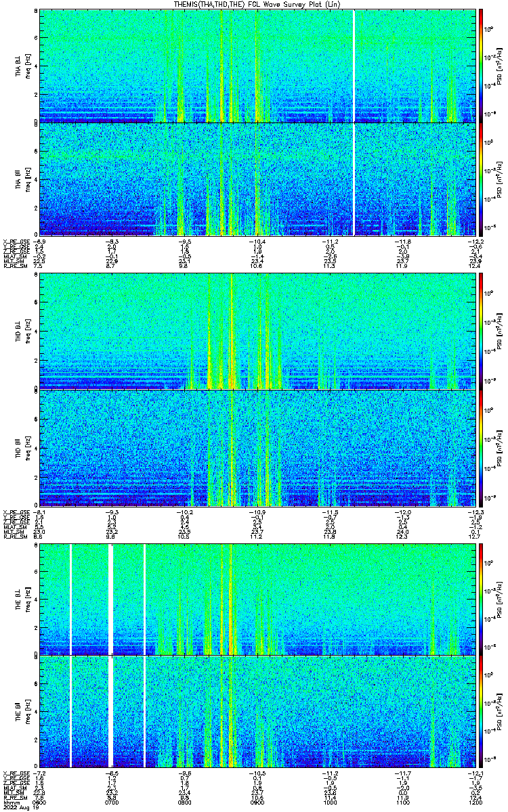The width and height of the screenshot is (508, 812).
Task: Click the -10.4 value under THA panels
Action: tap(257, 242)
